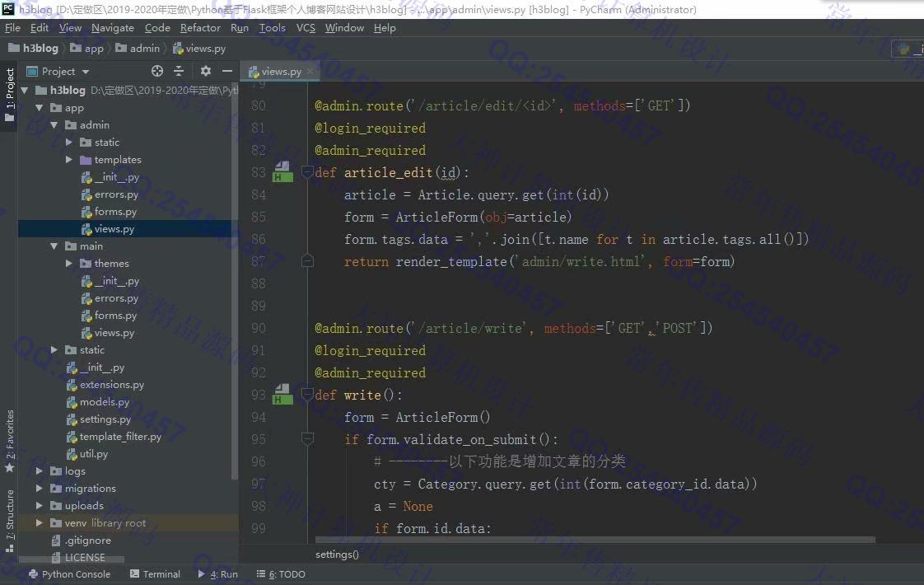Viewport: 924px width, 585px height.
Task: Click the app breadcrumb in navigation bar
Action: (x=86, y=49)
